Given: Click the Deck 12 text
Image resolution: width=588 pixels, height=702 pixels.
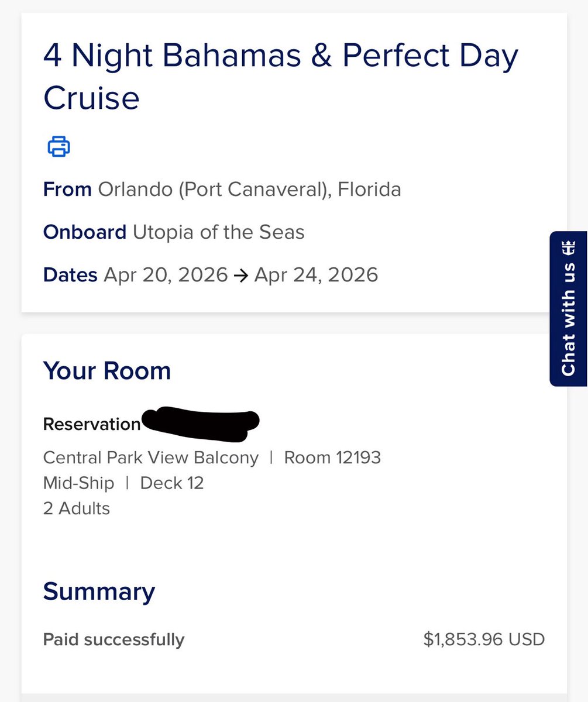Looking at the screenshot, I should coord(172,483).
